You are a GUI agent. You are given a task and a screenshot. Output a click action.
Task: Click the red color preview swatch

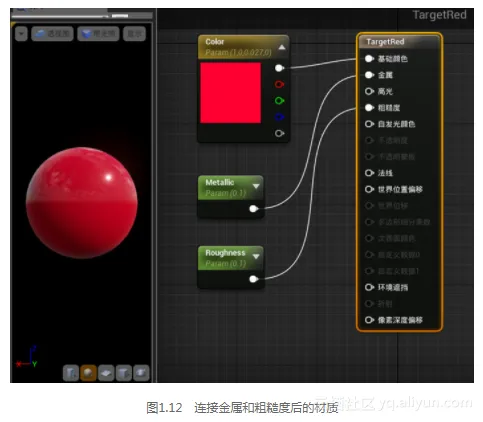[231, 93]
